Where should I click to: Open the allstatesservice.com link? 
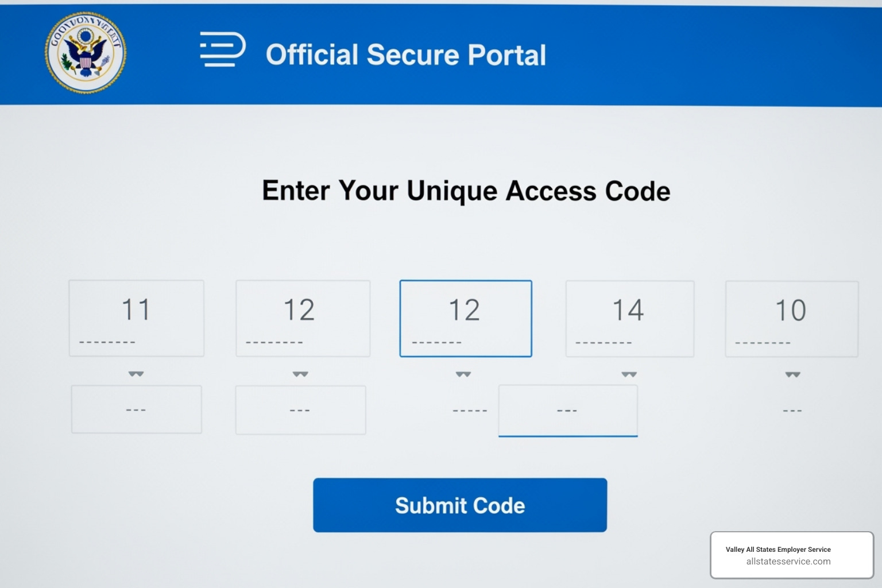tap(788, 562)
